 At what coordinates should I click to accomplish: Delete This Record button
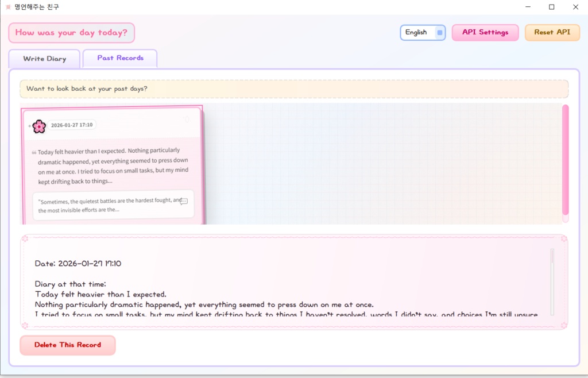(x=68, y=345)
